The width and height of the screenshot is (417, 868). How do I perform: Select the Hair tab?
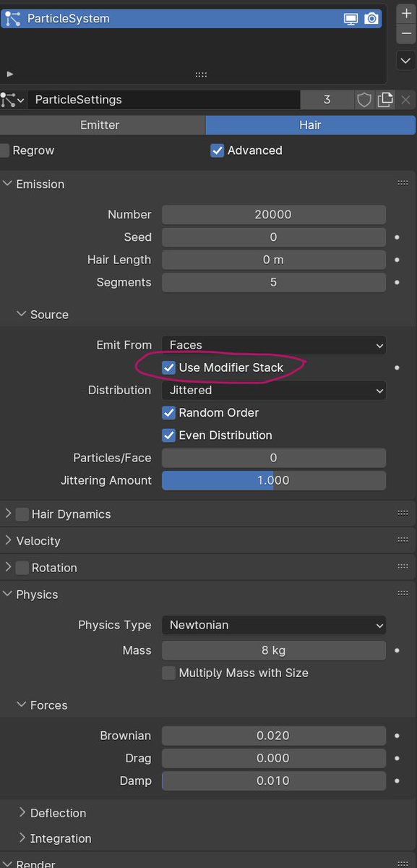tap(311, 125)
